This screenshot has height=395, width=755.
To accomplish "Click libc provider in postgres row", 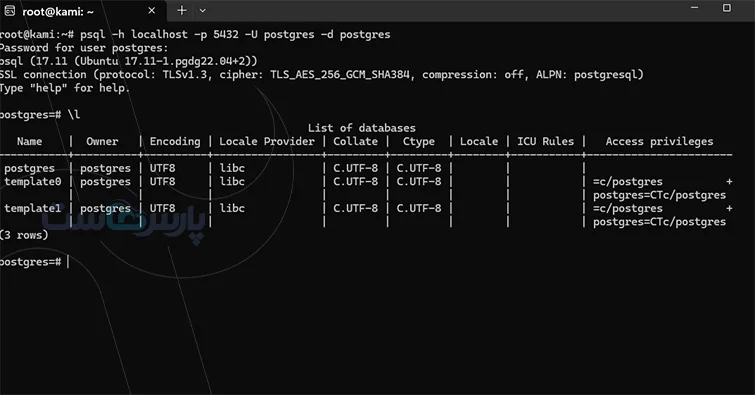I will coord(232,168).
